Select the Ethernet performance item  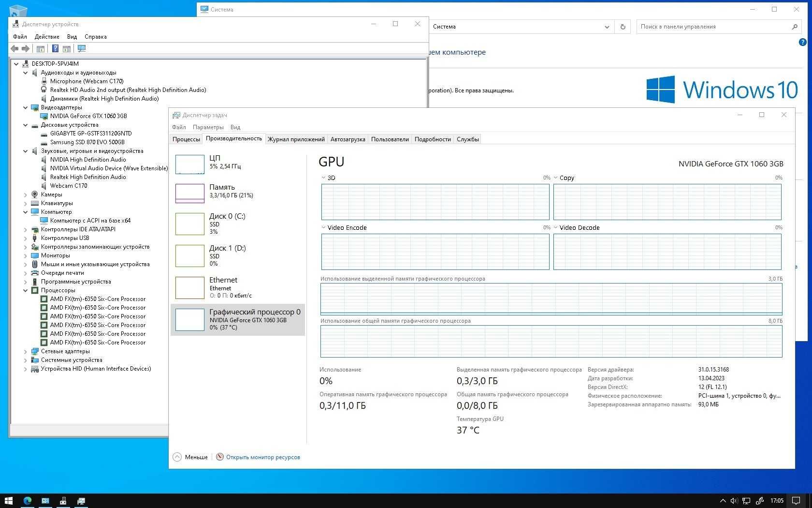pyautogui.click(x=237, y=287)
